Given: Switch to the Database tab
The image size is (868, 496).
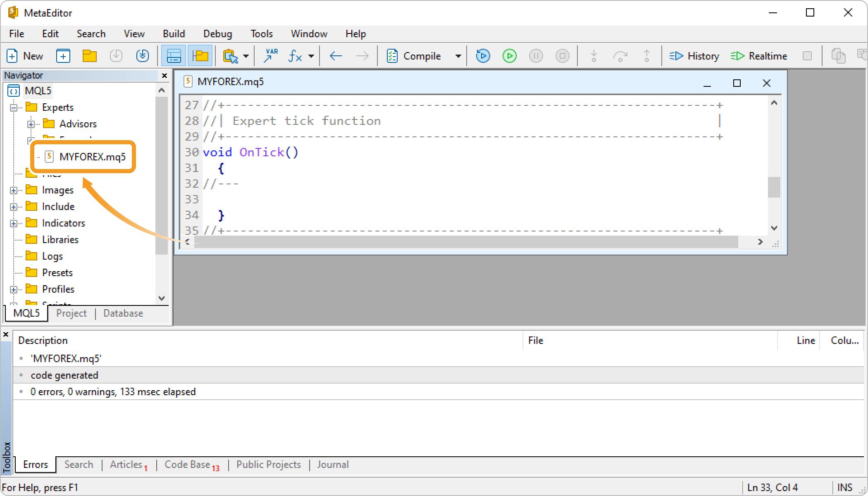Looking at the screenshot, I should pyautogui.click(x=123, y=313).
